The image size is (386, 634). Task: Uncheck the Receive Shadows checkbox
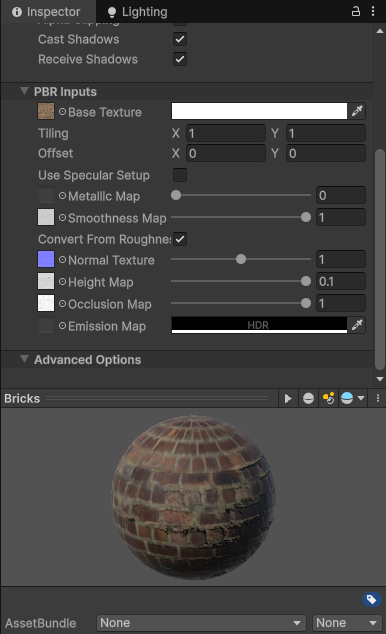180,59
